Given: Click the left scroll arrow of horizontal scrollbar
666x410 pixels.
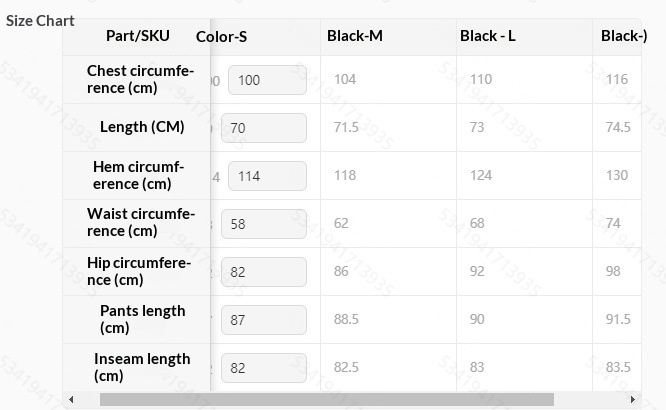Looking at the screenshot, I should pos(71,400).
